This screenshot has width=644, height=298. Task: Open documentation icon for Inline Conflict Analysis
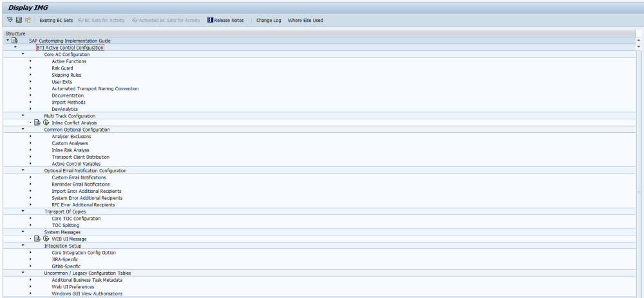pyautogui.click(x=37, y=123)
